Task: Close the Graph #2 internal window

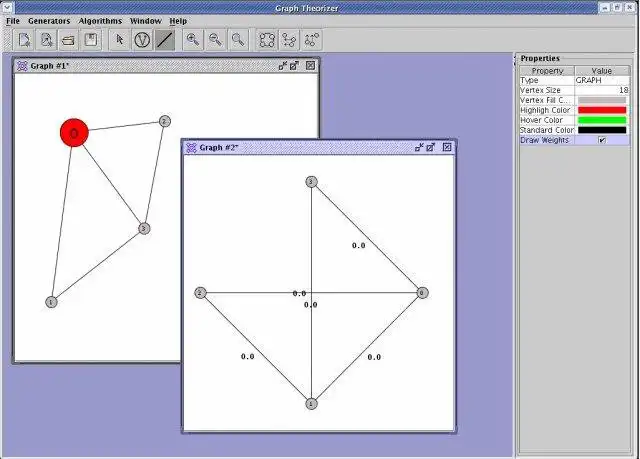Action: 447,147
